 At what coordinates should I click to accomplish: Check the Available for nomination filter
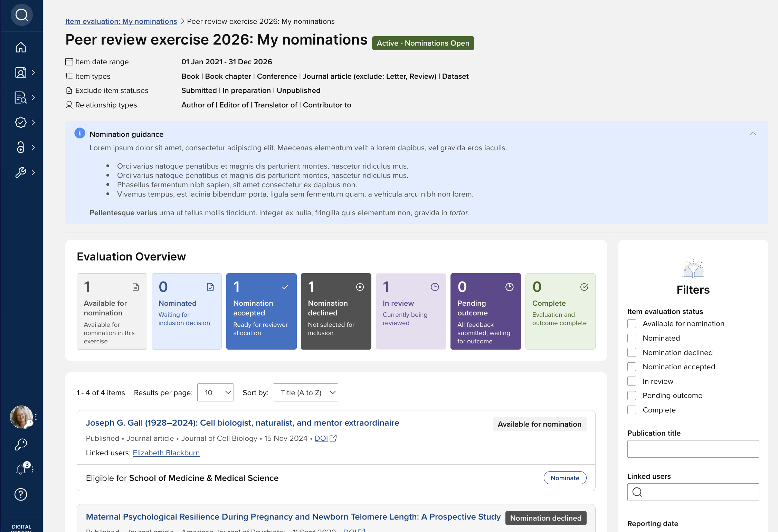tap(632, 324)
